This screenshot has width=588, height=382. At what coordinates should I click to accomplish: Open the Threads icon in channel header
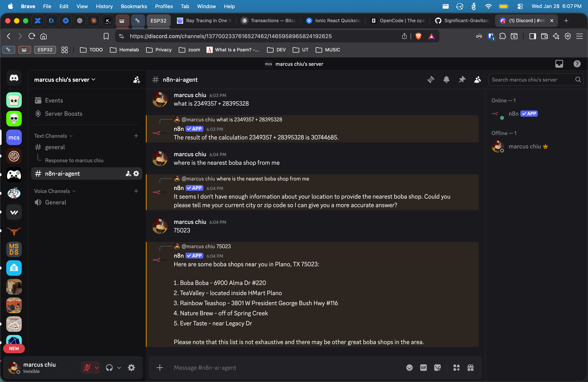[431, 80]
